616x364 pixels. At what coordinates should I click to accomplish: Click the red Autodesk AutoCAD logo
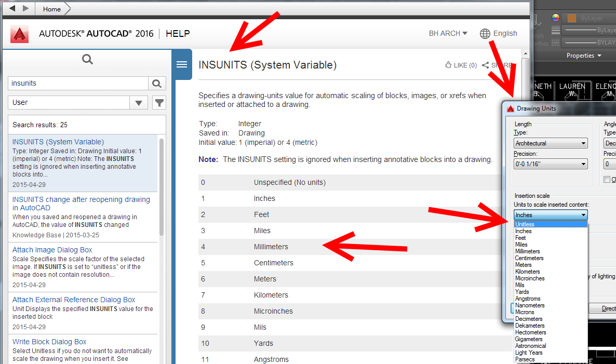pos(19,34)
